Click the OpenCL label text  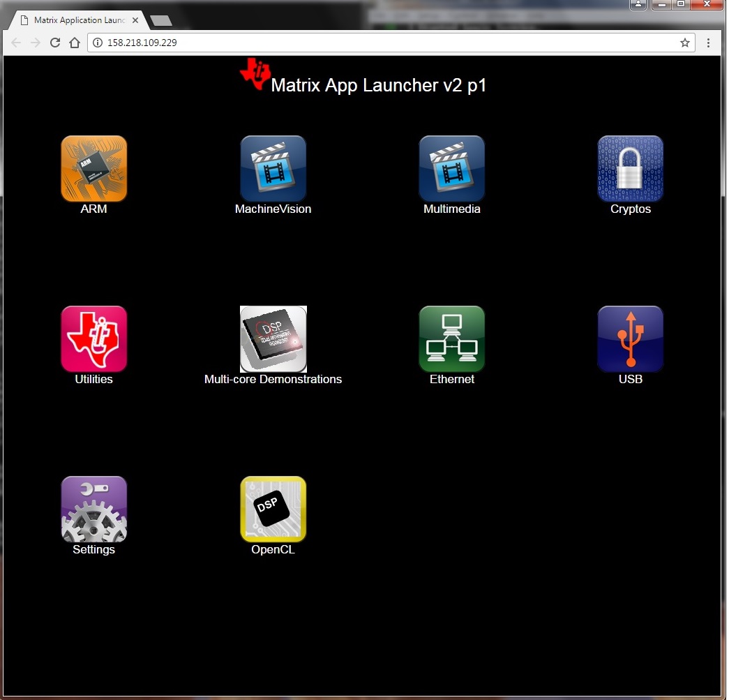(x=273, y=549)
